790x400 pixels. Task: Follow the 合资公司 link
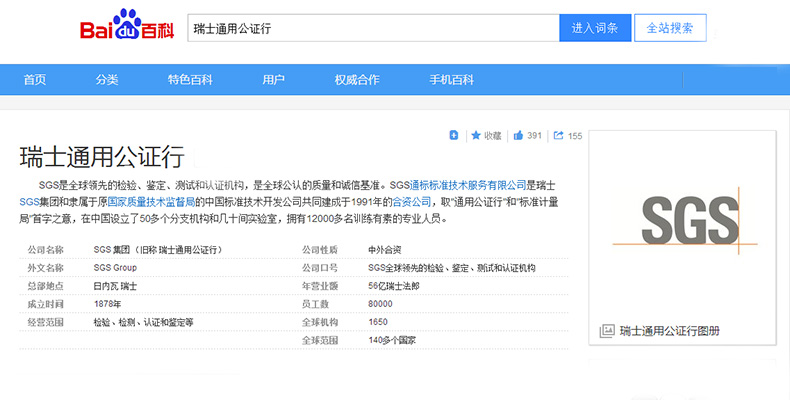click(x=412, y=202)
